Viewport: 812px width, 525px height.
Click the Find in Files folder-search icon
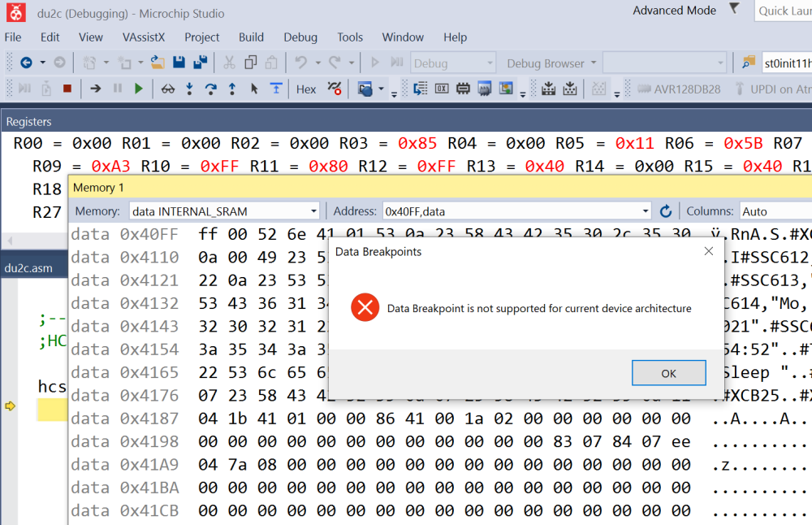748,63
